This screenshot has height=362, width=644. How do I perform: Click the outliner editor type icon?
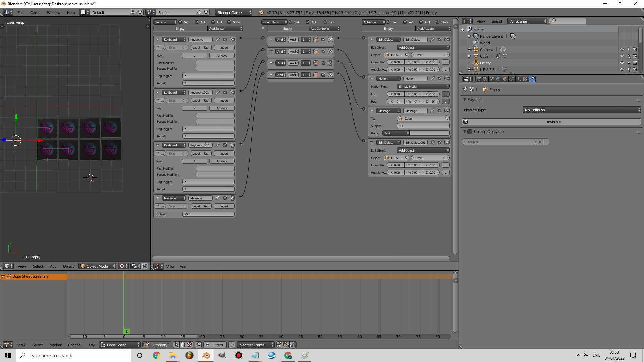point(467,21)
